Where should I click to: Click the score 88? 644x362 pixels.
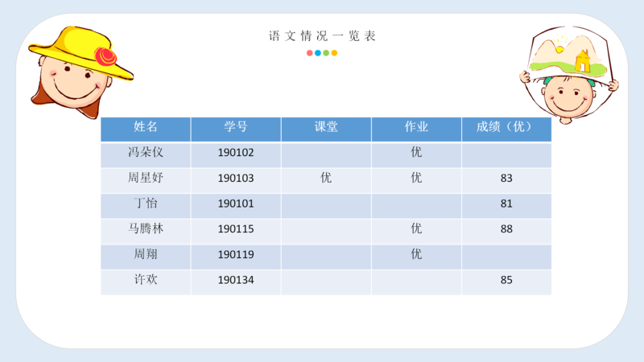point(506,231)
